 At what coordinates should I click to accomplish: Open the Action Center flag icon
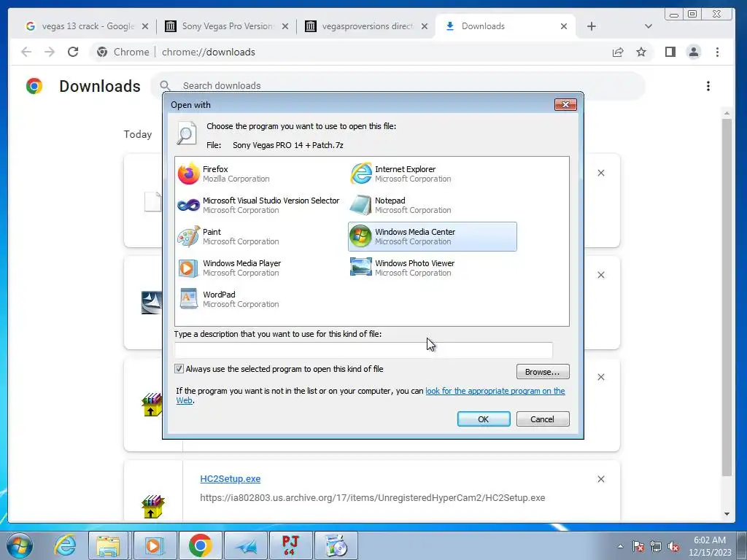[x=638, y=546]
